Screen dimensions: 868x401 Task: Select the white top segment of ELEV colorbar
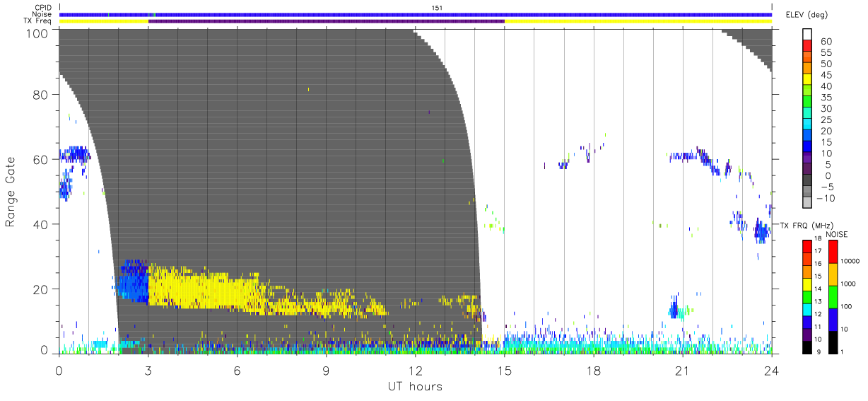point(808,35)
